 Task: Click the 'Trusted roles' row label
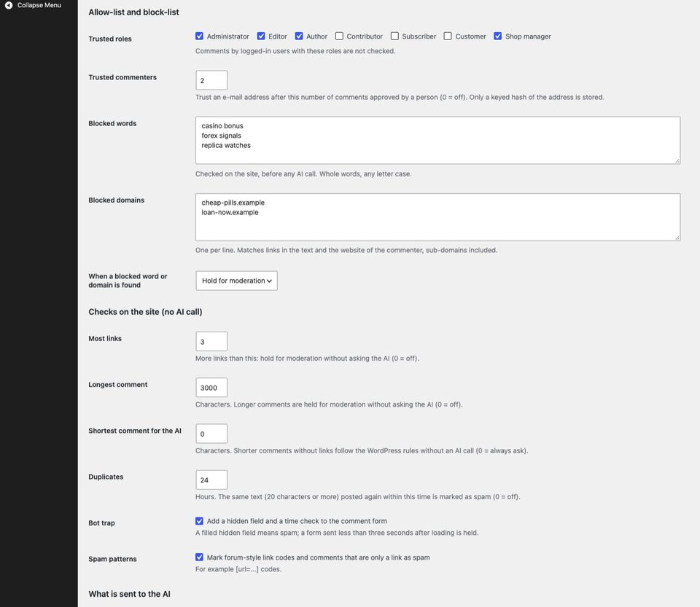(x=110, y=39)
